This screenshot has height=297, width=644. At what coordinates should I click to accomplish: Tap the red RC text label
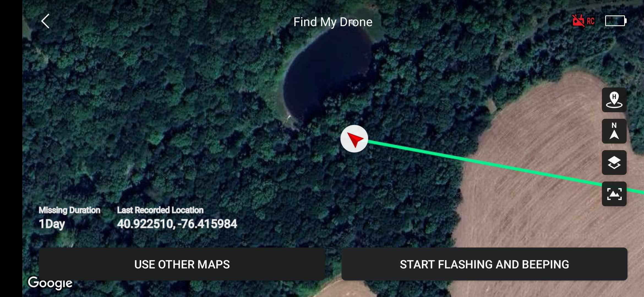(x=591, y=21)
